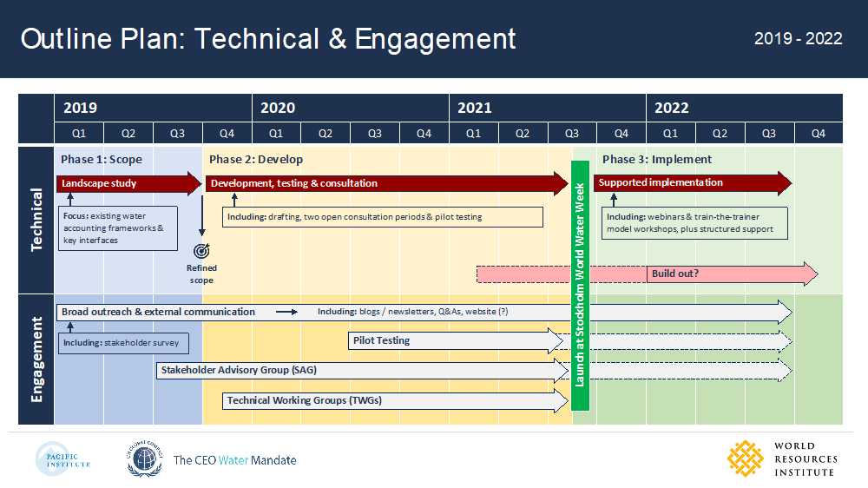Image resolution: width=868 pixels, height=488 pixels.
Task: Click the 2022 year header
Action: [x=745, y=108]
